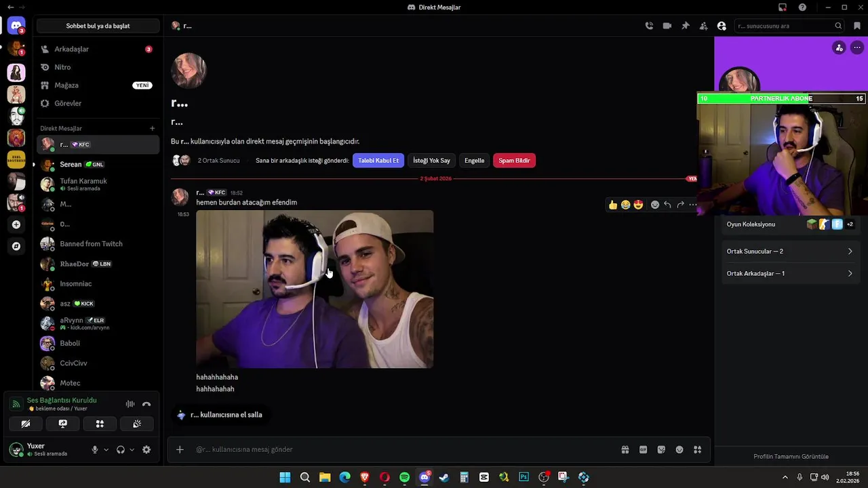Attach a file with the plus in message bar
The image size is (868, 488).
180,449
